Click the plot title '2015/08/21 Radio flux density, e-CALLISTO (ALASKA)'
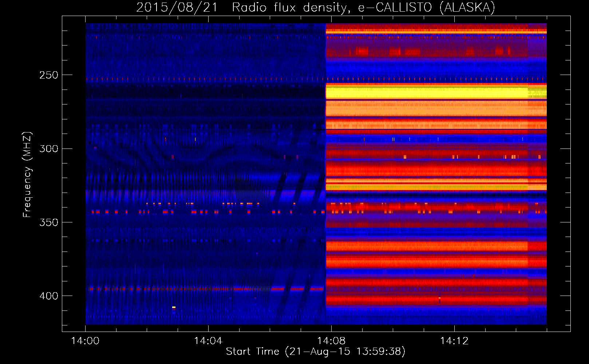The width and height of the screenshot is (589, 364). click(x=316, y=7)
